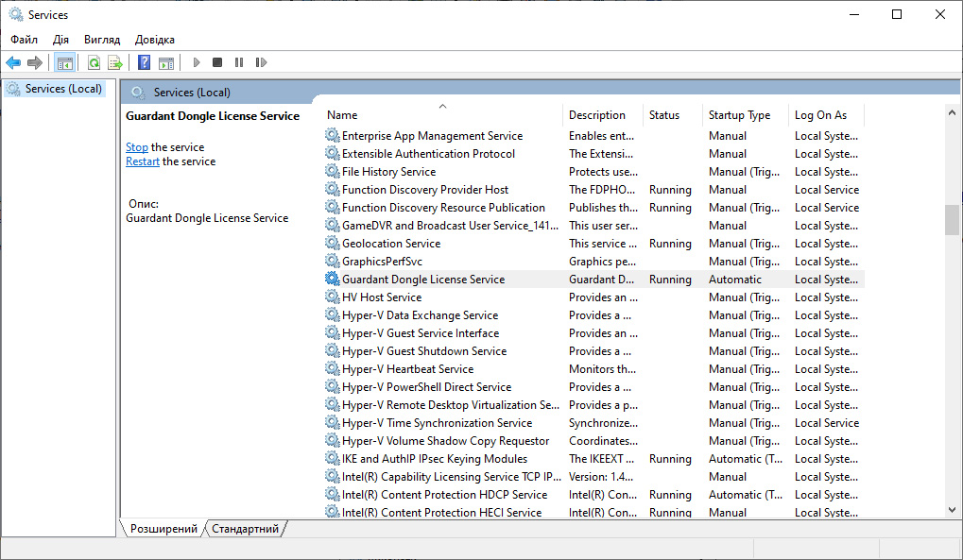Open the Файл menu
Viewport: 963px width, 560px height.
[x=24, y=40]
